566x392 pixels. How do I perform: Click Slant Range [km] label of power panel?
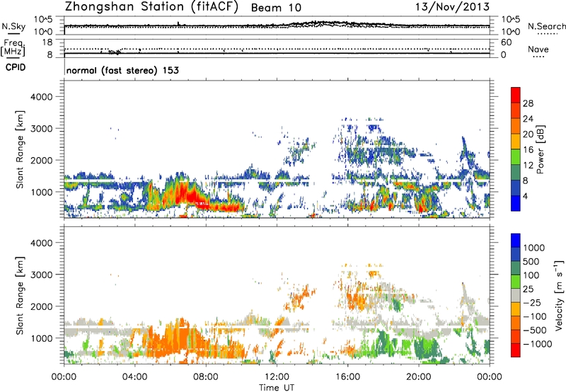click(x=20, y=149)
